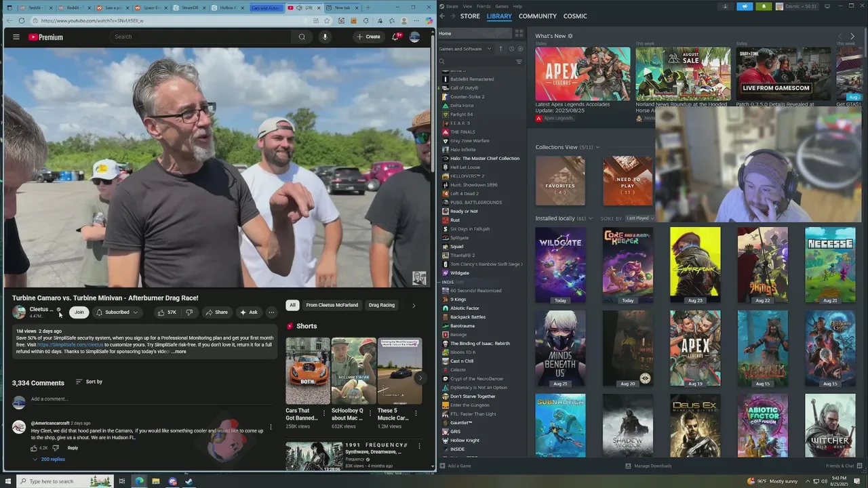Open Steam notifications green bell
The width and height of the screenshot is (868, 488).
[x=764, y=6]
